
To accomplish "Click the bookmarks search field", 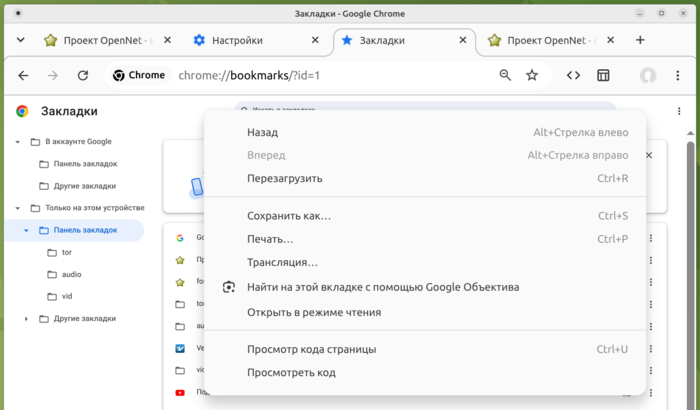I will tap(425, 106).
